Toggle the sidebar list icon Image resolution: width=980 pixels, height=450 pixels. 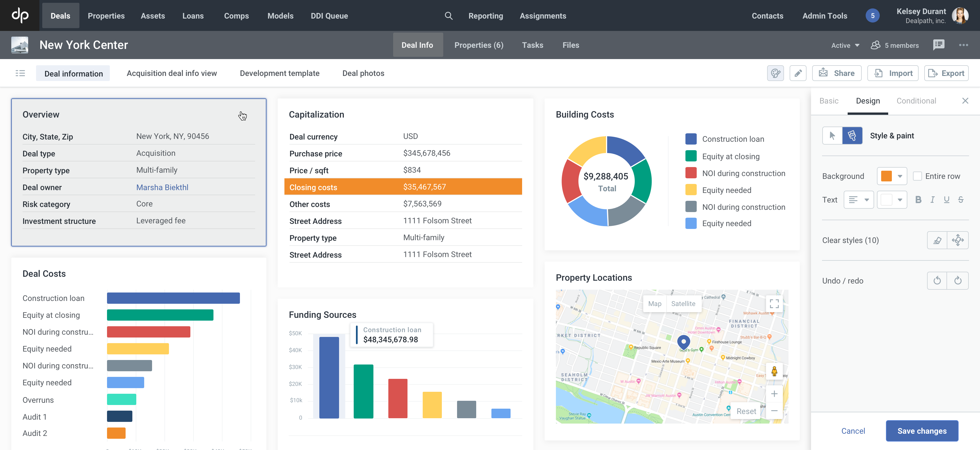point(20,73)
